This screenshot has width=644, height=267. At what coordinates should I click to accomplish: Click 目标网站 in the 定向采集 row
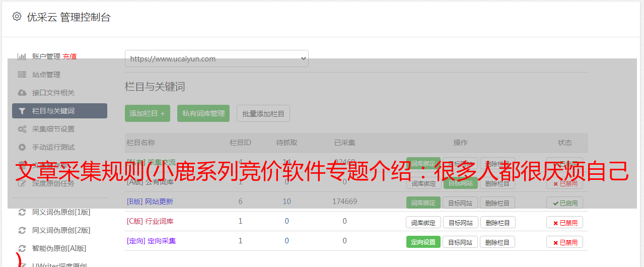coord(460,242)
